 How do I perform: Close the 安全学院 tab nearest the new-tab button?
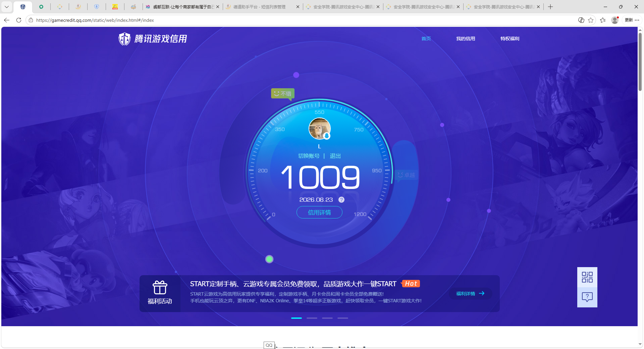tap(538, 7)
